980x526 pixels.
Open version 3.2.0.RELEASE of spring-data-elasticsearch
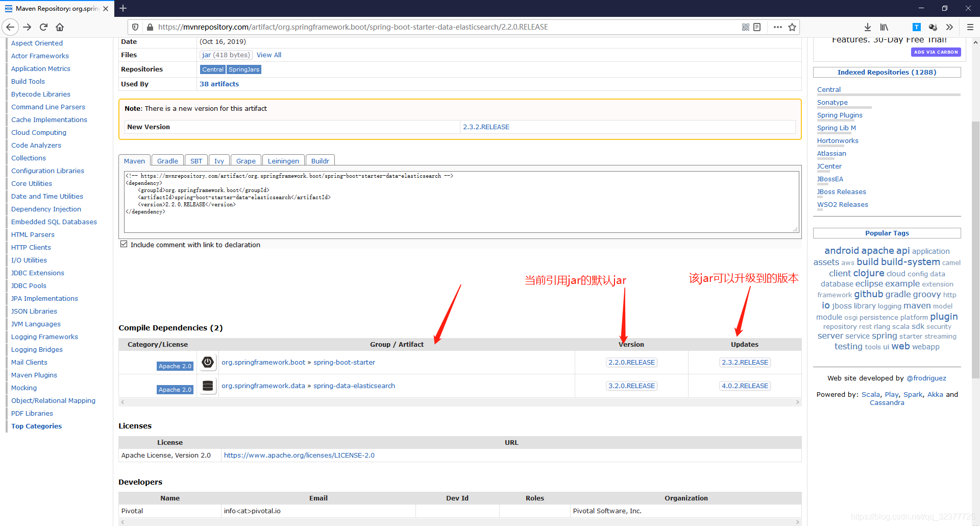click(x=631, y=386)
